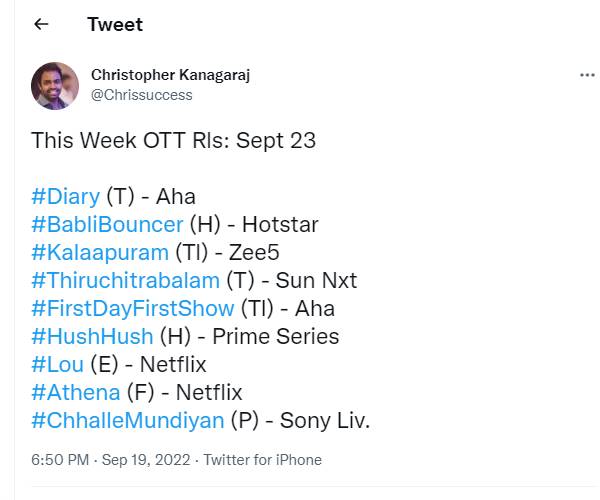View the #HushHush hashtag results
600x500 pixels.
click(93, 336)
